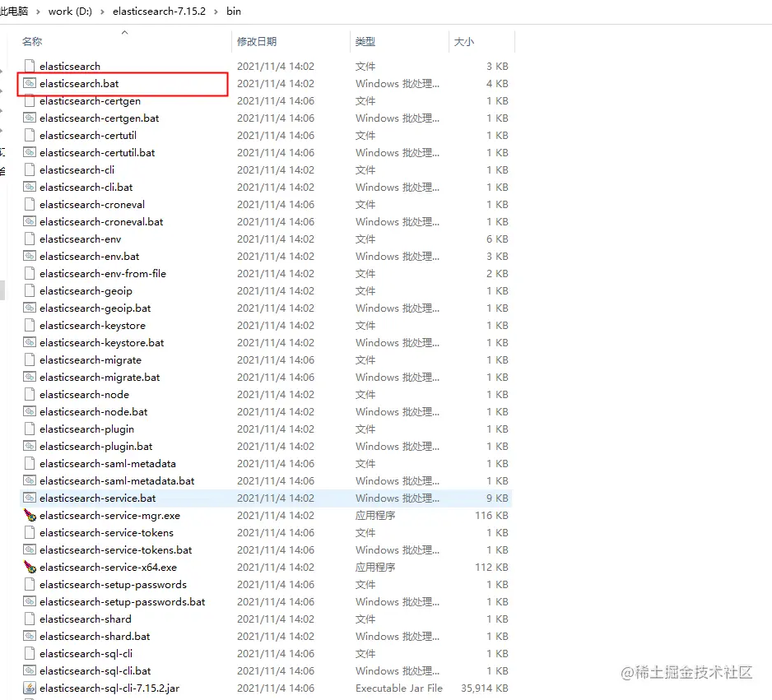Select the elasticsearch-setup-passwords.bat batch icon
Image resolution: width=772 pixels, height=700 pixels.
30,601
